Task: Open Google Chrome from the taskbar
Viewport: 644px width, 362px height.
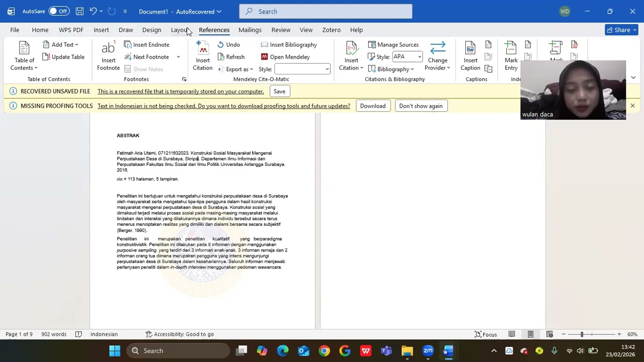Action: tap(324, 351)
